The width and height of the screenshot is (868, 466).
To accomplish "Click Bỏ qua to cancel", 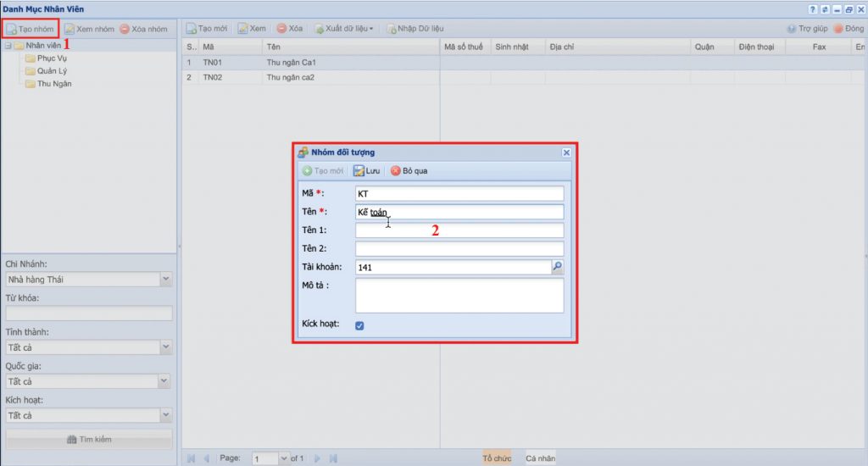I will 409,170.
